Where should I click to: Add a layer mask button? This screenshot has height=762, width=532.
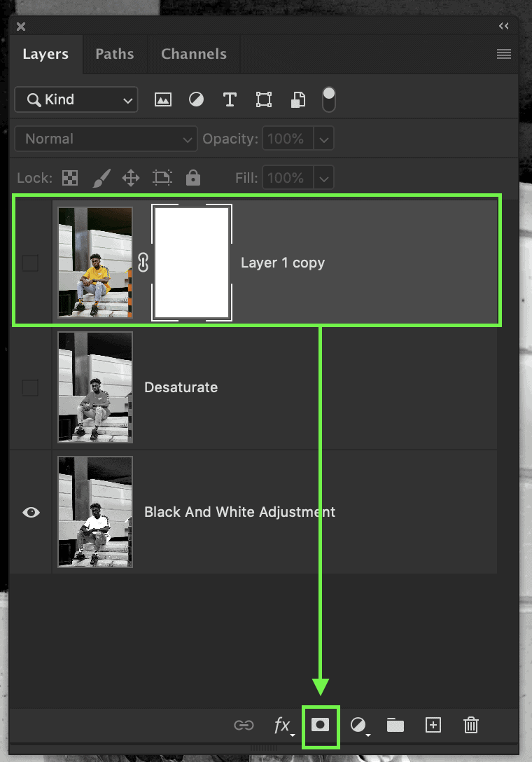pyautogui.click(x=320, y=725)
